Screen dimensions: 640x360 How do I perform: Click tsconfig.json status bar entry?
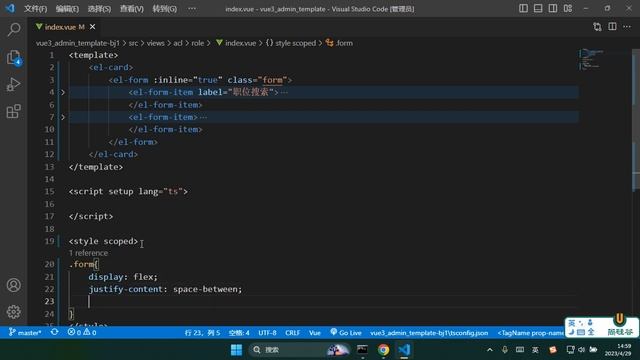coord(429,333)
